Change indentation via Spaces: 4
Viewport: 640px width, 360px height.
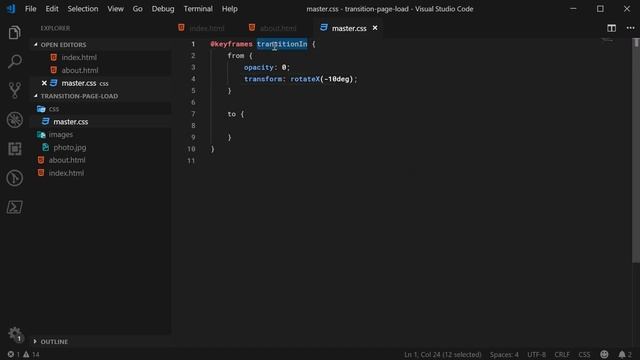coord(504,354)
